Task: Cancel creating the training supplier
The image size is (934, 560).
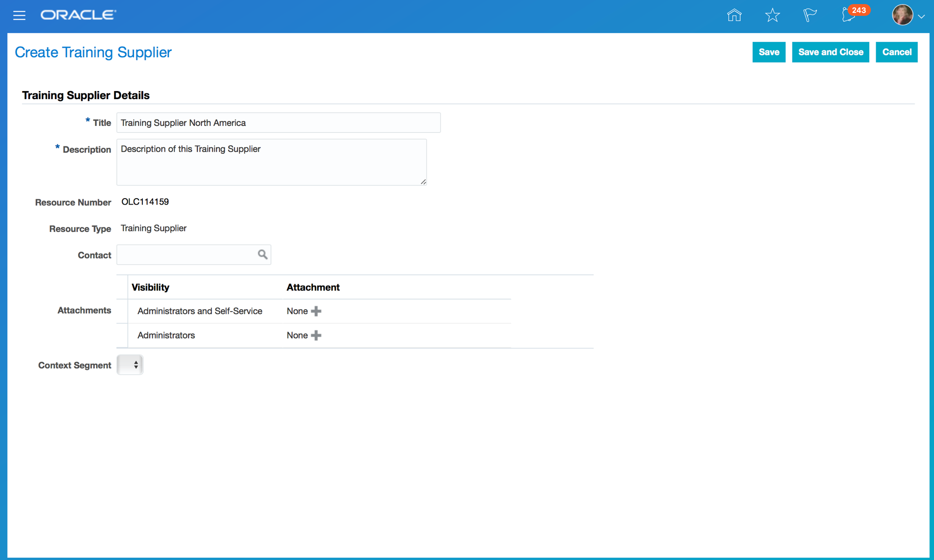Action: 897,52
